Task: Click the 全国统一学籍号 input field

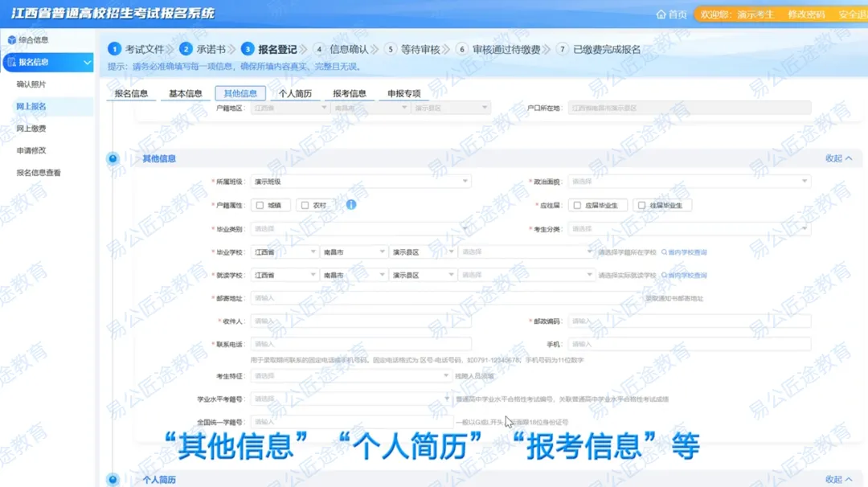Action: 352,422
